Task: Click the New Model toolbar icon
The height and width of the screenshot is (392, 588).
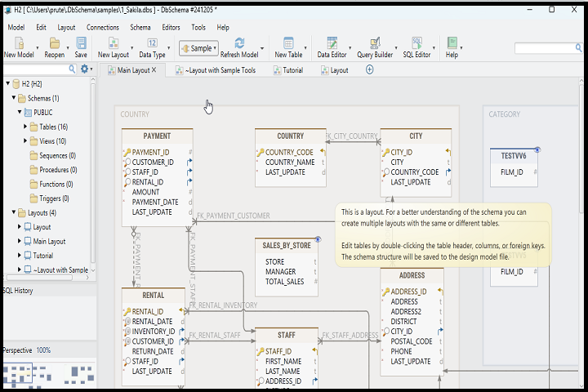Action: (18, 43)
